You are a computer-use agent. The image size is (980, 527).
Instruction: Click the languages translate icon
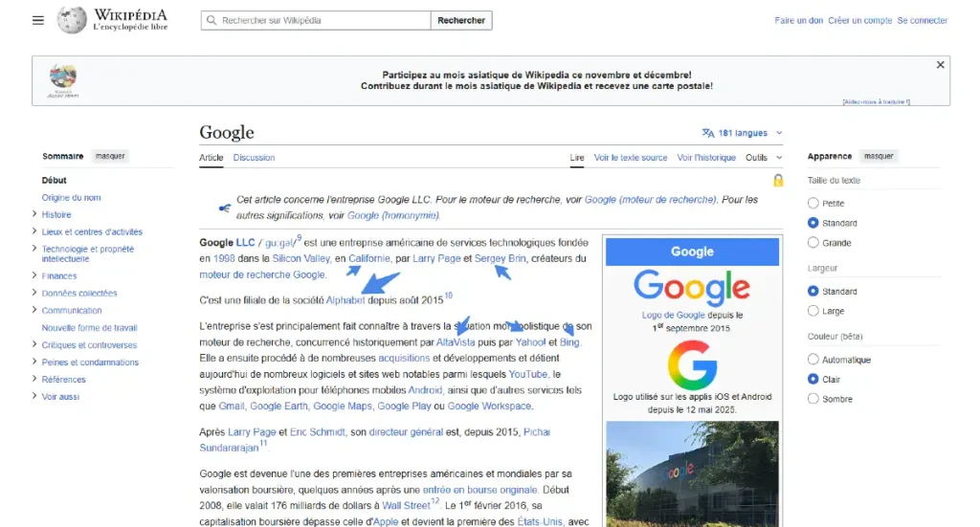coord(707,133)
